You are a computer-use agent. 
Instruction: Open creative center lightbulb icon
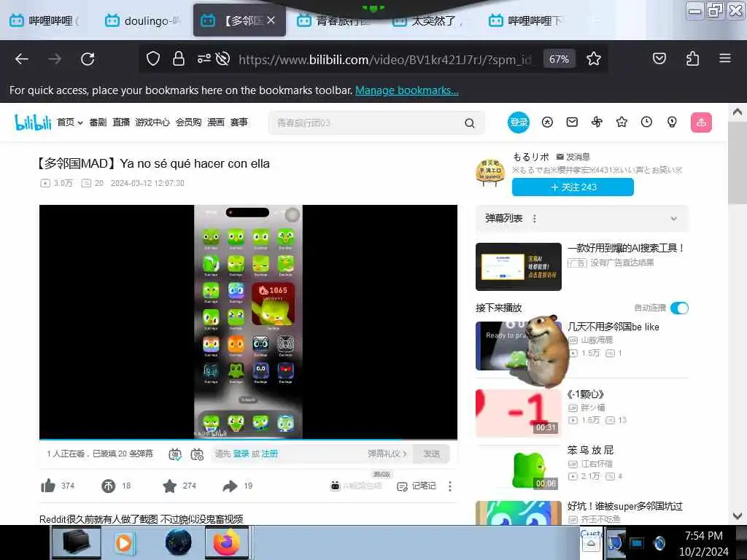coord(672,122)
